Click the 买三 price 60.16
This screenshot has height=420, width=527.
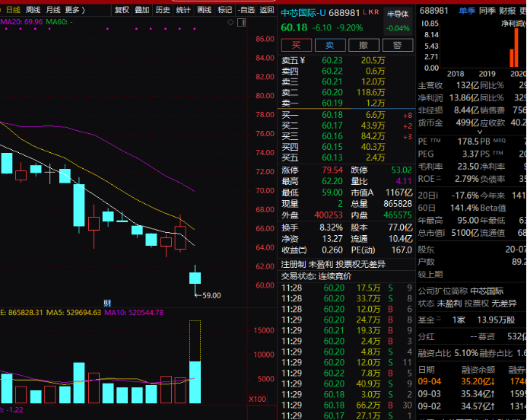[332, 136]
